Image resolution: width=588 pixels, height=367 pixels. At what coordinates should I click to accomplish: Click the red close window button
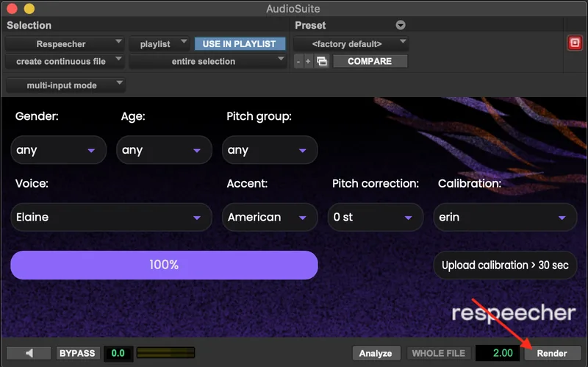12,8
